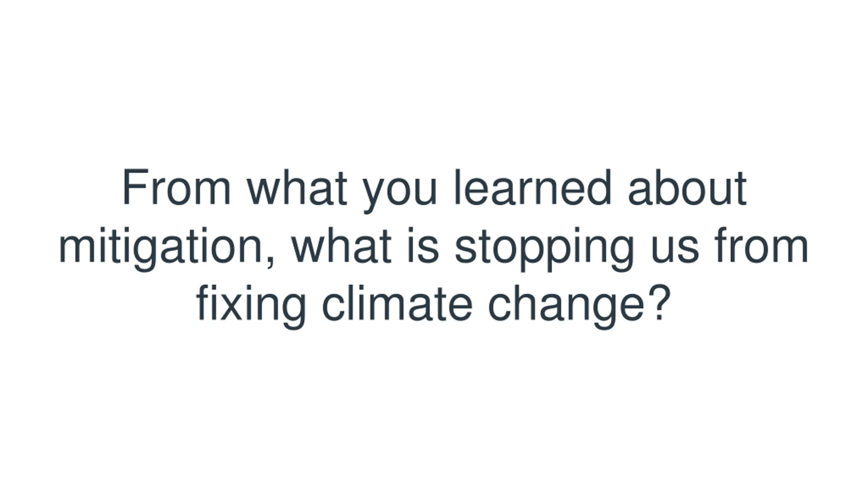Click "what" that follows "mitigation,"
Screen dimensions: 868x488
pos(341,245)
